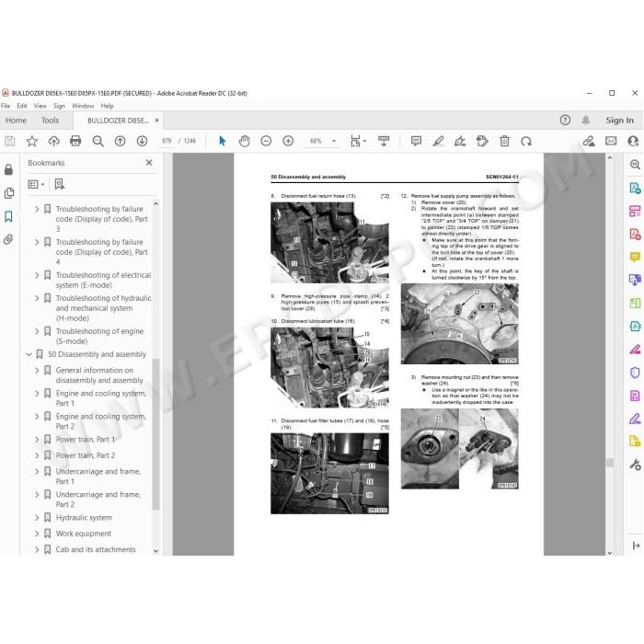
Task: Switch to the Tools tab
Action: 50,121
